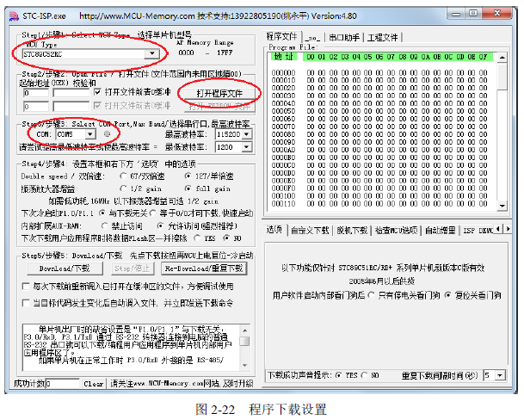This screenshot has width=524, height=420.
Task: Switch to the 串口助手 tab
Action: tap(345, 37)
